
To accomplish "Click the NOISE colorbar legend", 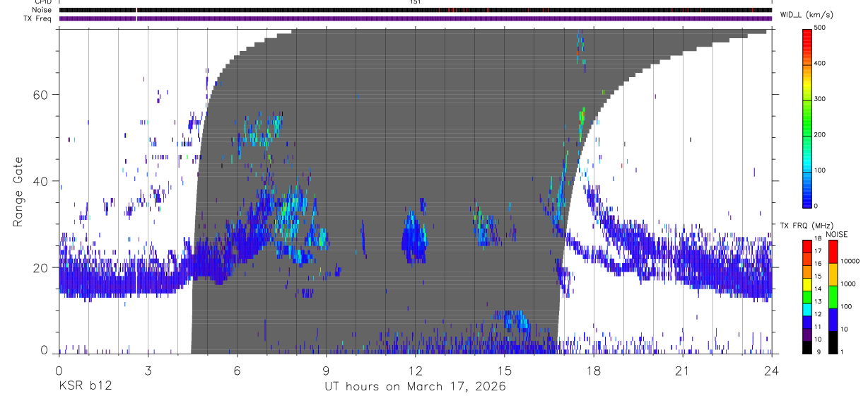I will [833, 296].
